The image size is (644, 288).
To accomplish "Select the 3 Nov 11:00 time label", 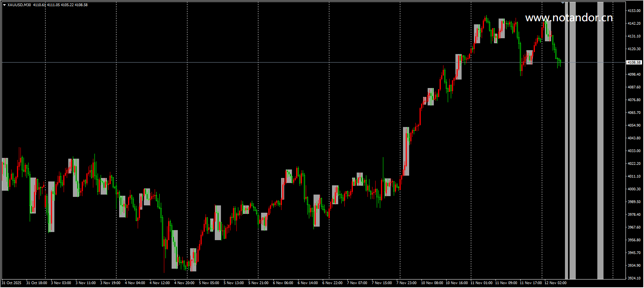I will click(x=86, y=283).
